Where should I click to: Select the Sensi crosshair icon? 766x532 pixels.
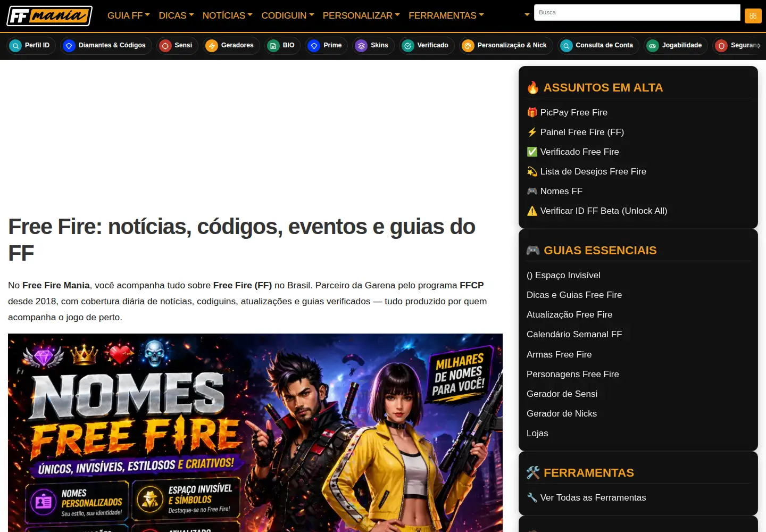click(165, 46)
